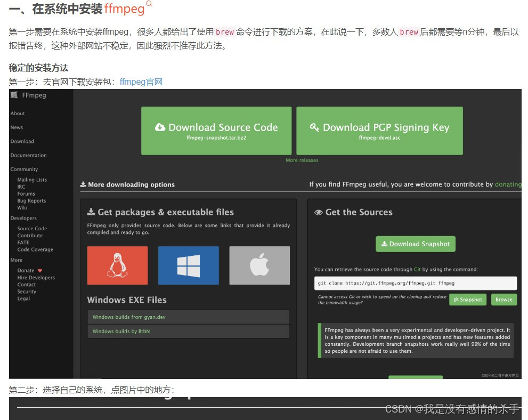The height and width of the screenshot is (420, 528).
Task: Click the cloud download icon in Source Code button
Action: [x=160, y=127]
